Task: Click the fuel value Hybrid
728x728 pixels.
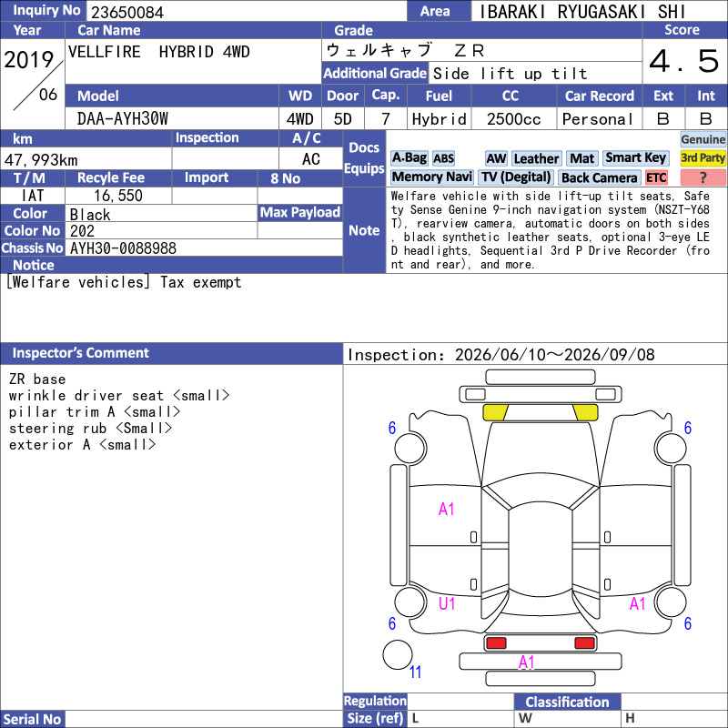Action: click(440, 119)
